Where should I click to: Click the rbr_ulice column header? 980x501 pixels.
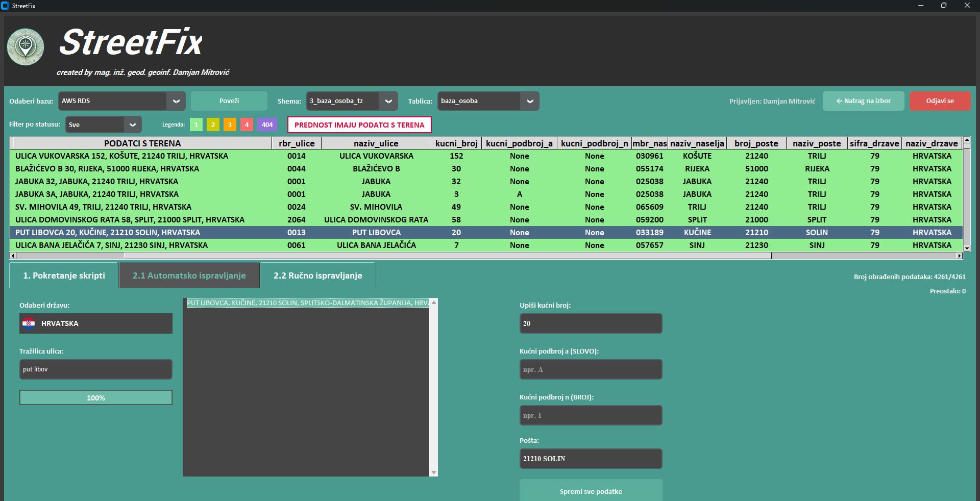click(297, 143)
